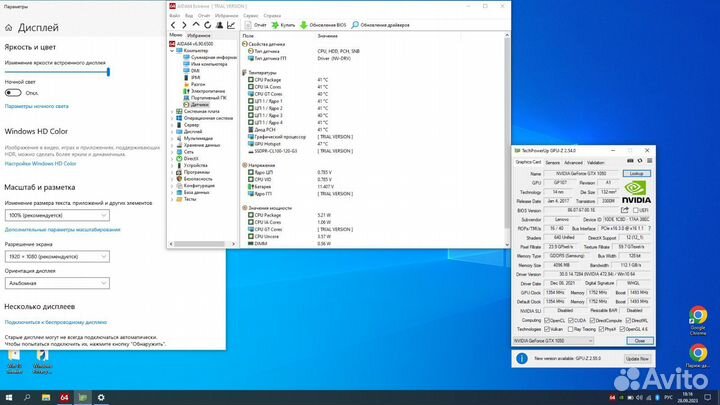The height and width of the screenshot is (405, 720).
Task: Click the display brightness slider handle
Action: 108,72
